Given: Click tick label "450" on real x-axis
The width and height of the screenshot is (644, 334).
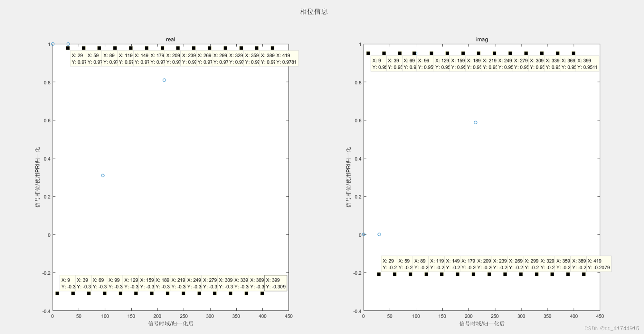Looking at the screenshot, I should [x=289, y=316].
